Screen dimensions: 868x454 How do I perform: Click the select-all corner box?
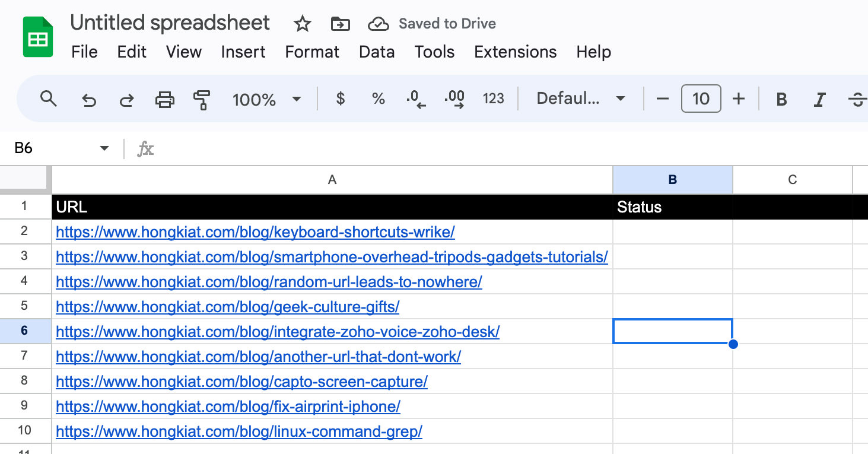(25, 180)
